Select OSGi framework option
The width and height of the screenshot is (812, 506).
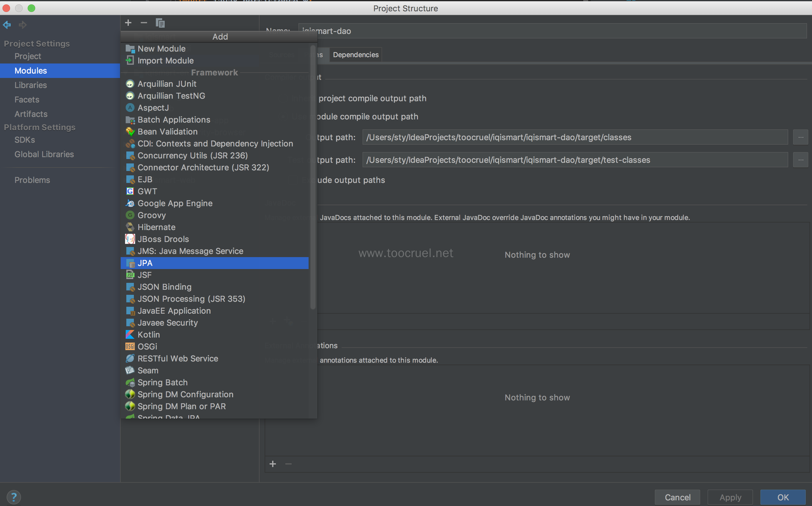[147, 346]
